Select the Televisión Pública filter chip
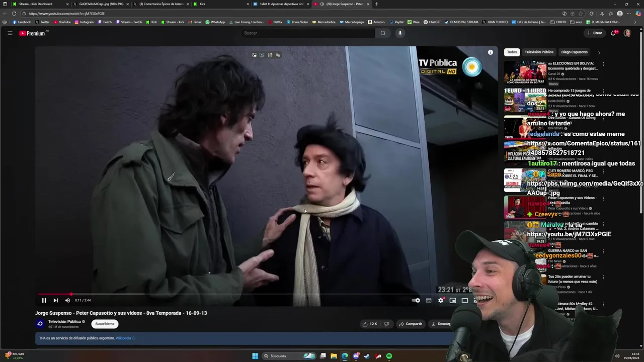The width and height of the screenshot is (644, 362). [539, 52]
